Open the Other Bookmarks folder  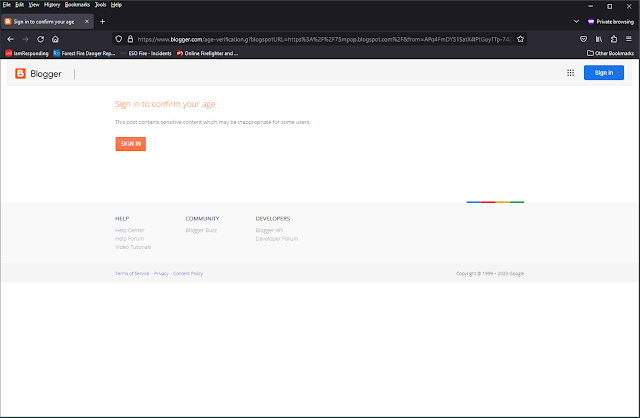click(610, 53)
